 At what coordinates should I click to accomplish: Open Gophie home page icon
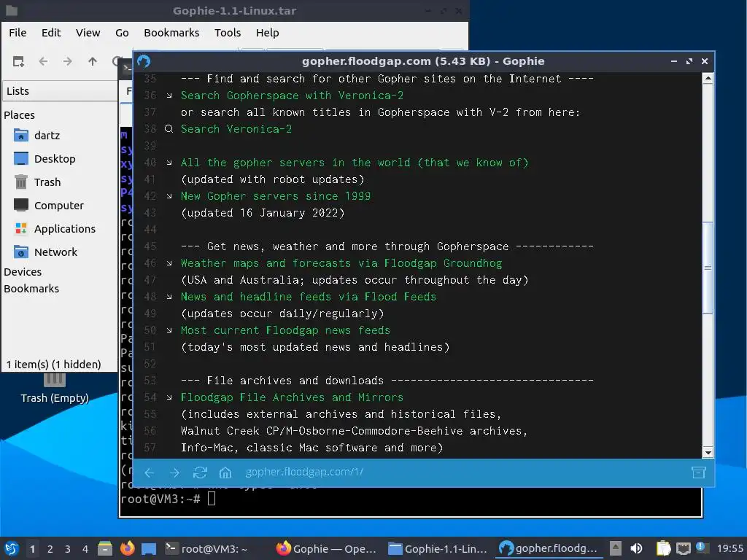click(x=225, y=472)
